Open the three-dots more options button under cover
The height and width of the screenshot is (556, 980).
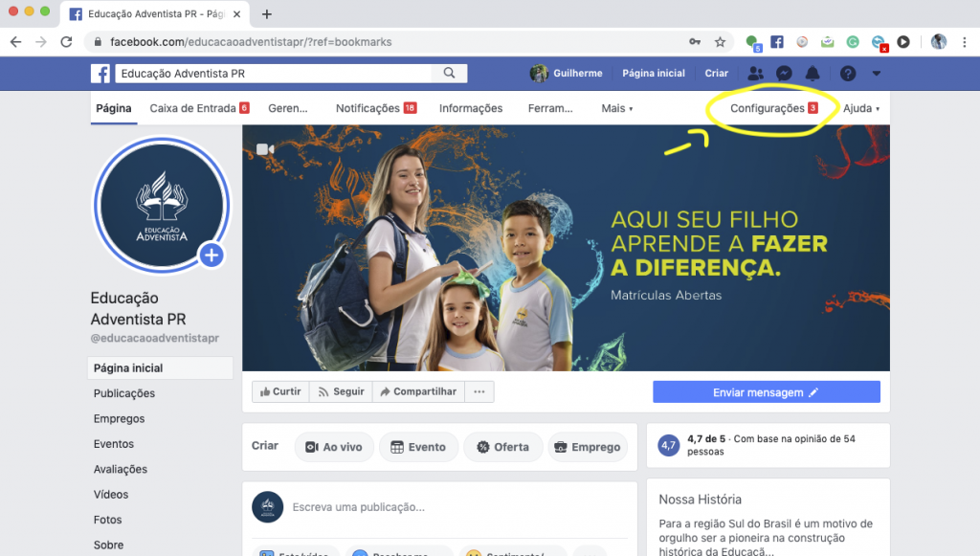tap(479, 391)
